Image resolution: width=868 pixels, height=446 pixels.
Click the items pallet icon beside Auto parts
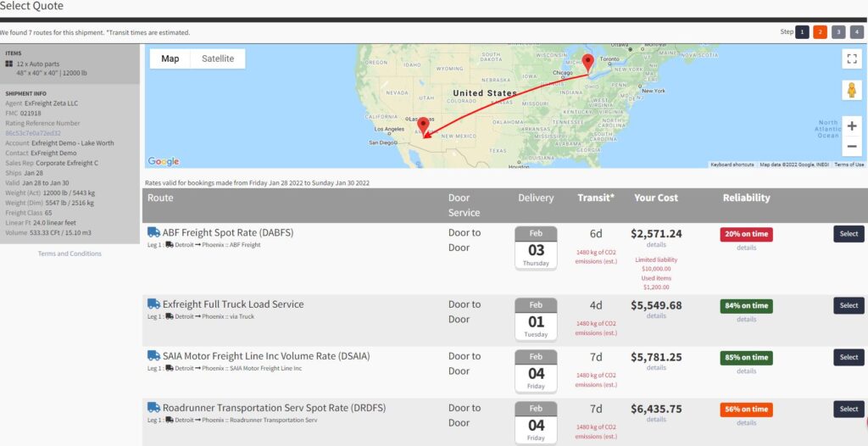(x=8, y=64)
